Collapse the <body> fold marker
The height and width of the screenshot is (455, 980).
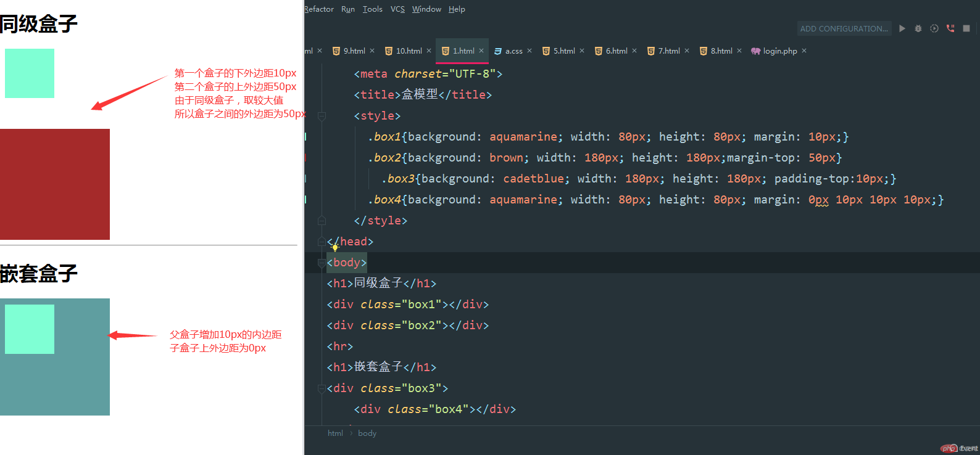coord(322,263)
